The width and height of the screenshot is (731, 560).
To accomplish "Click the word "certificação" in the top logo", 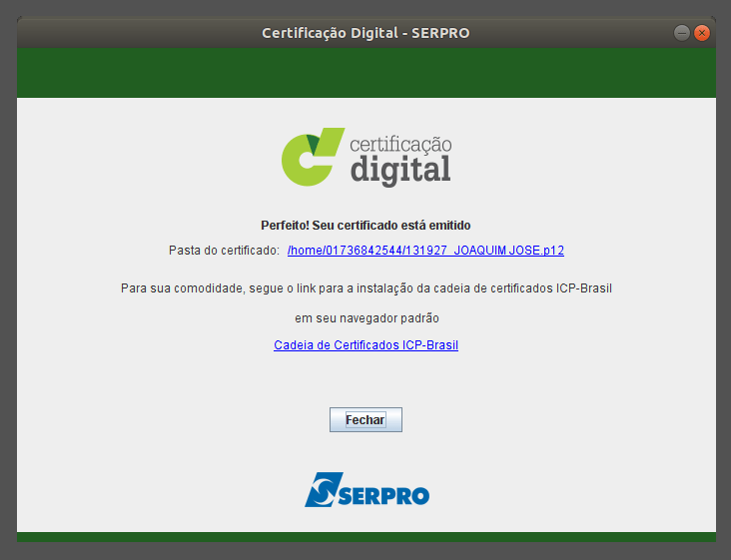I will click(400, 145).
